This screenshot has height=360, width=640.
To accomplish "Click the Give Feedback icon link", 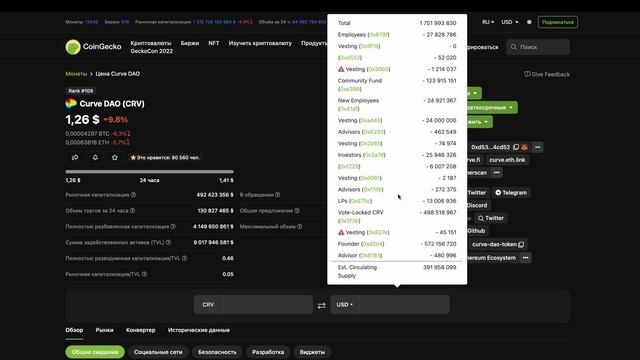I will point(547,74).
